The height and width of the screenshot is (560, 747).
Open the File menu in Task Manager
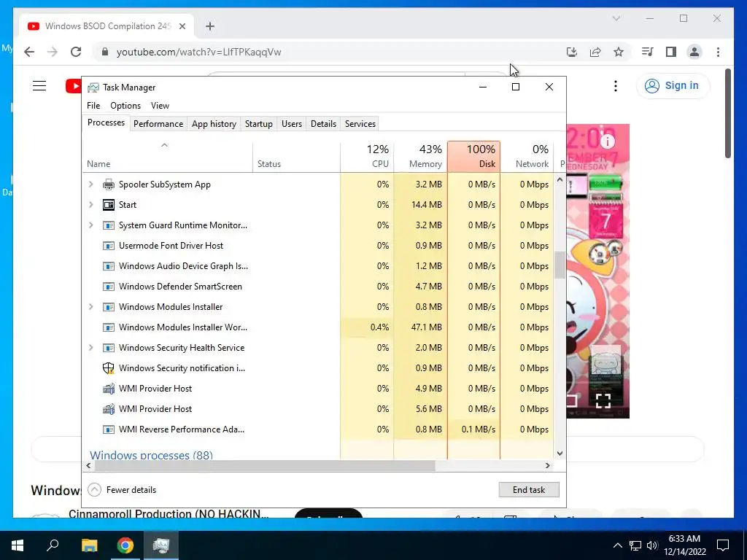coord(93,106)
